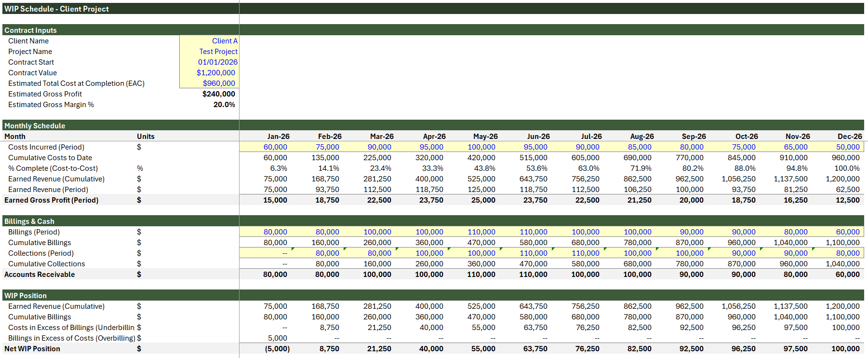Select the "Collections (Period)" row label
Viewport: 868px width, 358px height.
[x=41, y=253]
